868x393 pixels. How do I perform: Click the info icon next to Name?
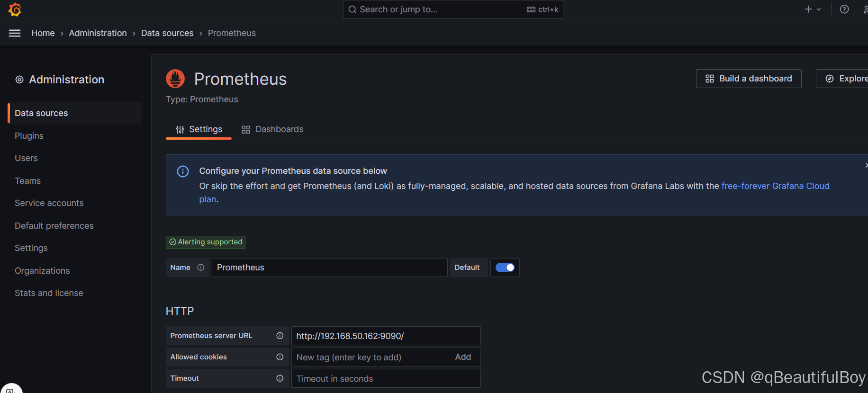(201, 268)
